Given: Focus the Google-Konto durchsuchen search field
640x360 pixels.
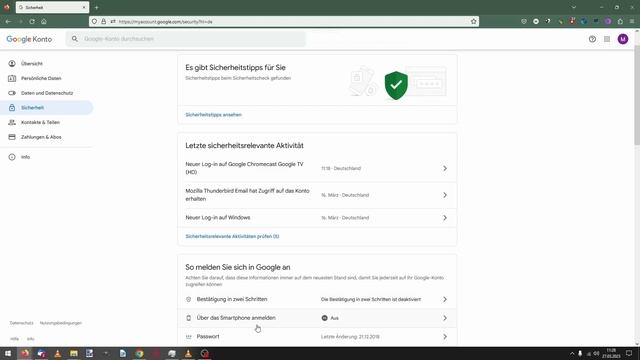Looking at the screenshot, I should click(x=186, y=39).
